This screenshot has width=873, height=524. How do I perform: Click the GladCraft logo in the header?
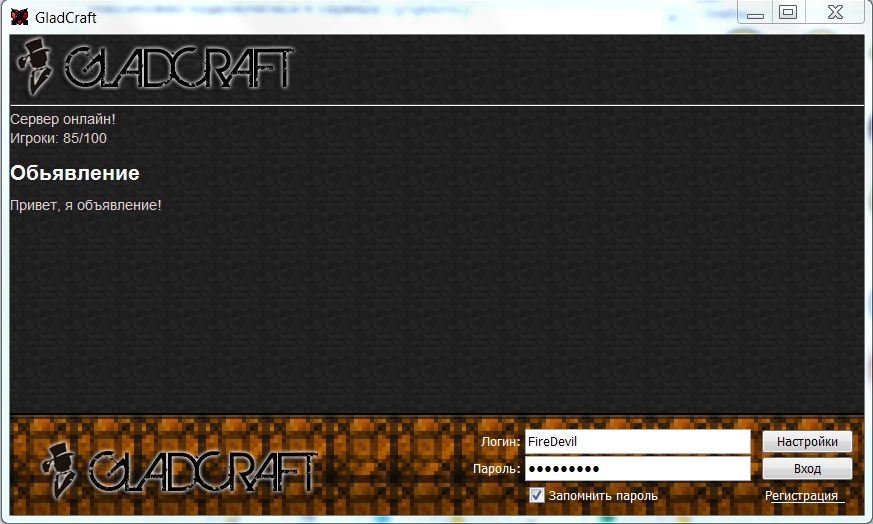click(x=154, y=67)
